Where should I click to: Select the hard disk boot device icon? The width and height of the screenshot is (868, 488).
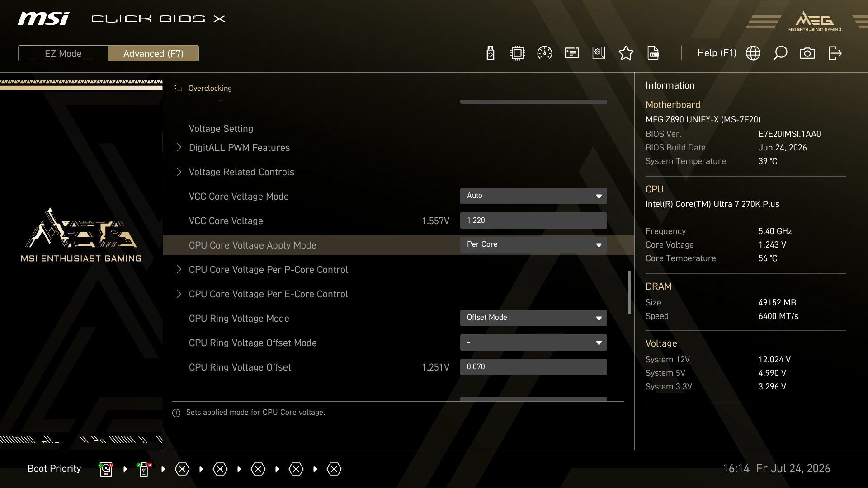(x=106, y=469)
